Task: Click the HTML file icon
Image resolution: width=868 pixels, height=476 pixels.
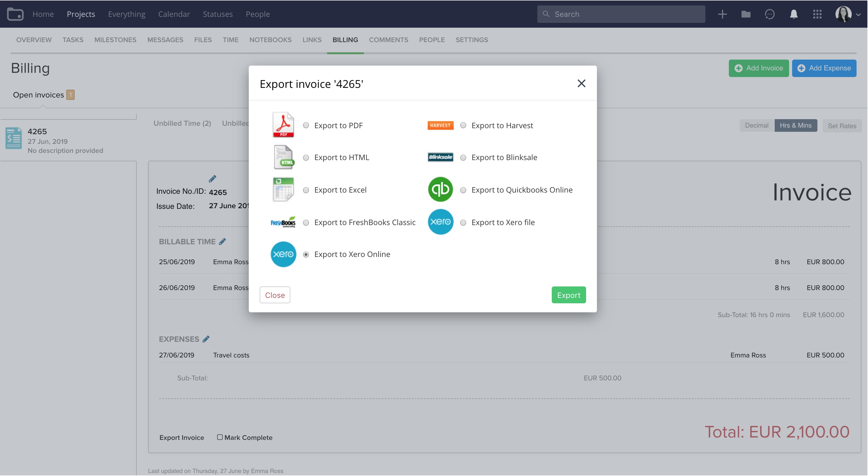Action: click(x=284, y=157)
